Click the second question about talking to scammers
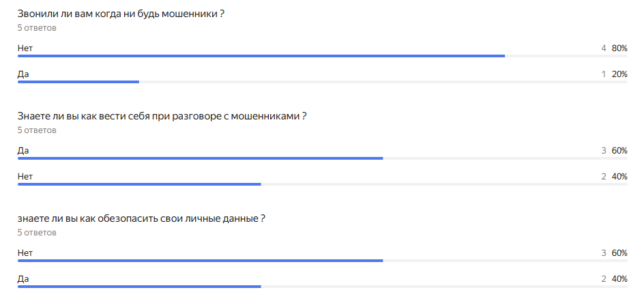This screenshot has width=644, height=303. point(162,117)
